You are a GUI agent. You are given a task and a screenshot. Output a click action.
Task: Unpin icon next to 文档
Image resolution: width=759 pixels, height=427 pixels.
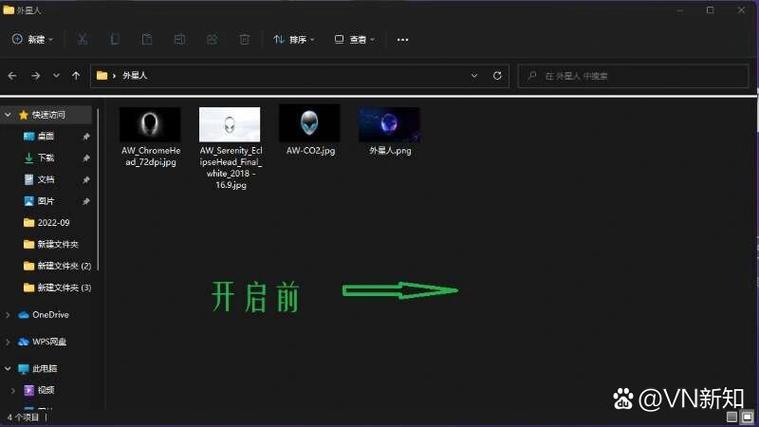[86, 180]
